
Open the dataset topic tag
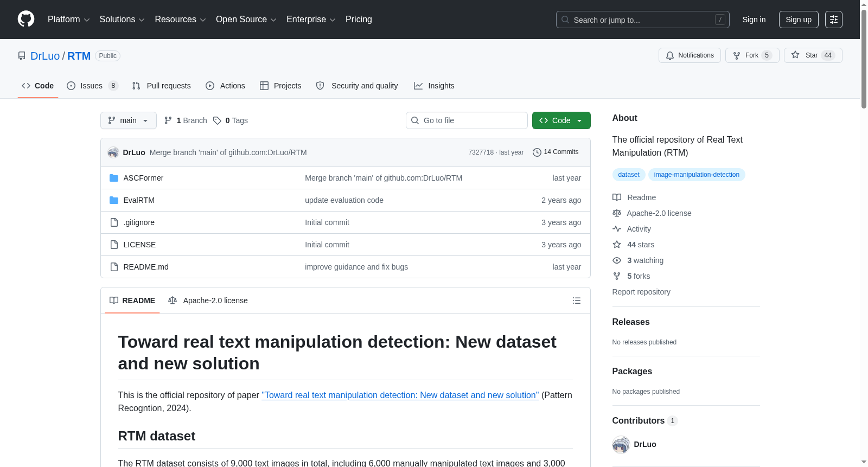(x=629, y=175)
